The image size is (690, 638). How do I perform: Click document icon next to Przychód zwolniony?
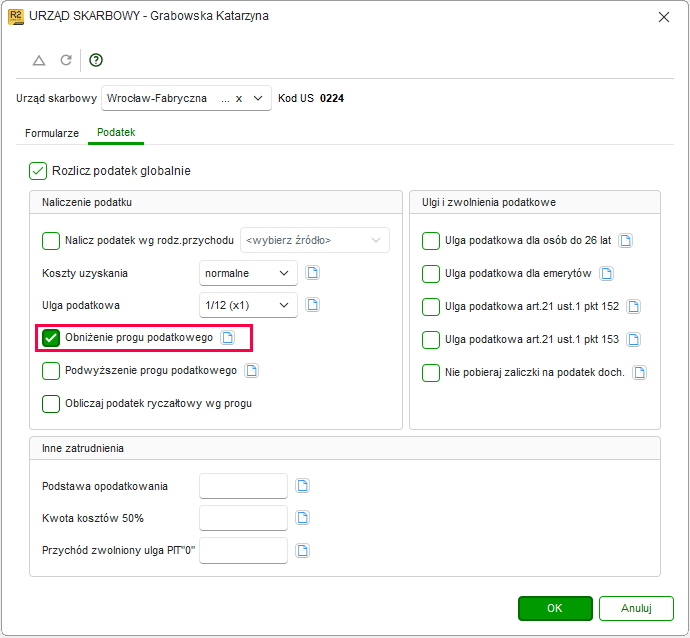(x=302, y=550)
